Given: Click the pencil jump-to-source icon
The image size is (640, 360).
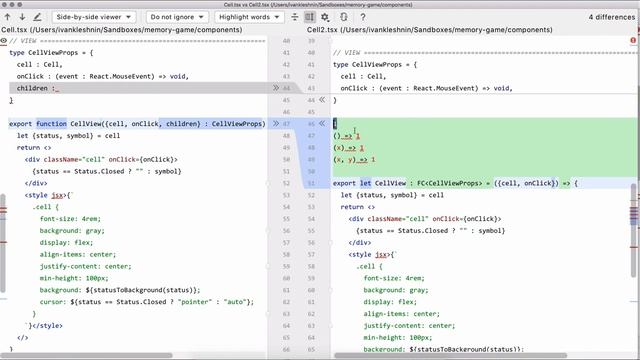Looking at the screenshot, I should [37, 17].
